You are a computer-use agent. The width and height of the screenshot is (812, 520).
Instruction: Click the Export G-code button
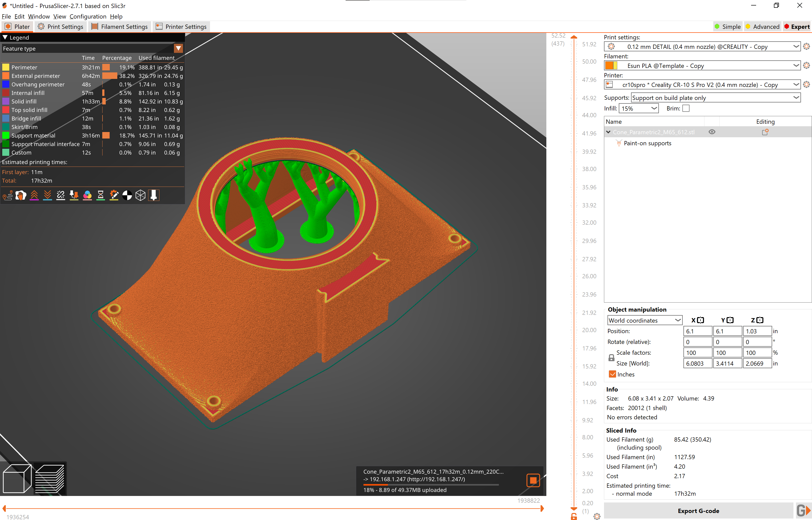pyautogui.click(x=698, y=510)
